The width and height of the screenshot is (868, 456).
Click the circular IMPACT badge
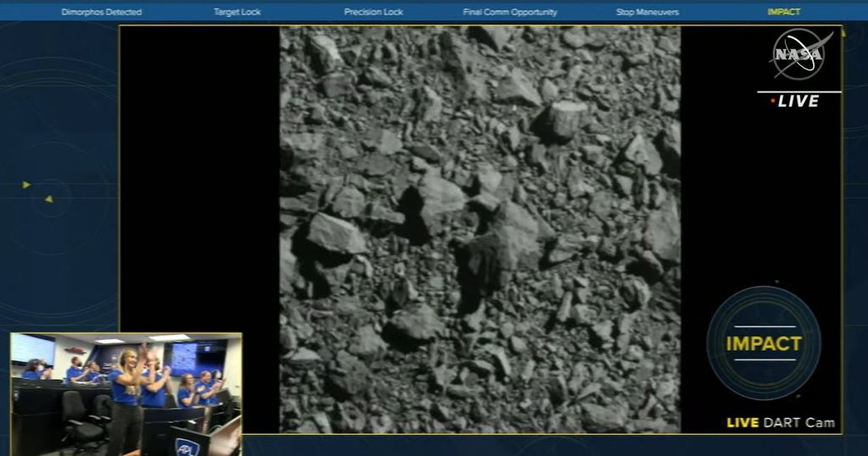(764, 343)
